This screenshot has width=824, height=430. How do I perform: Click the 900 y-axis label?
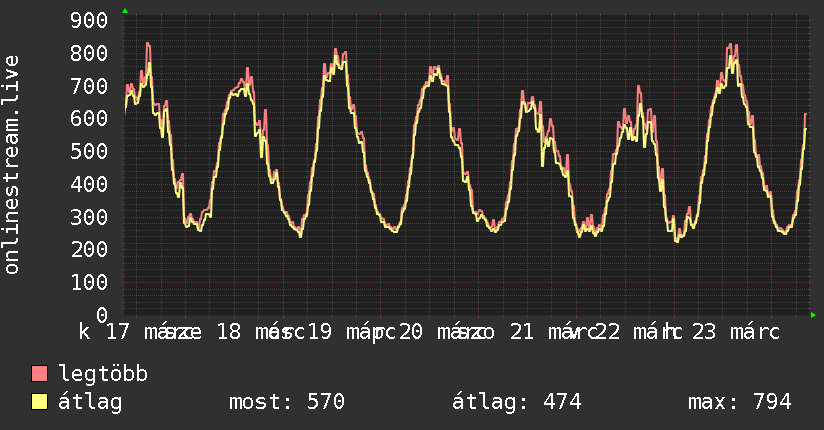(x=89, y=21)
